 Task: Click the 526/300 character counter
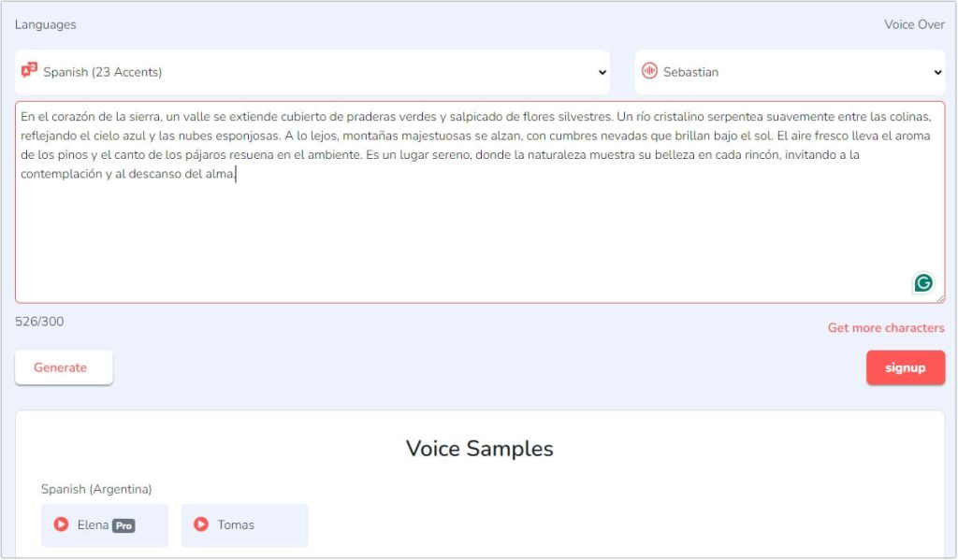click(x=39, y=322)
